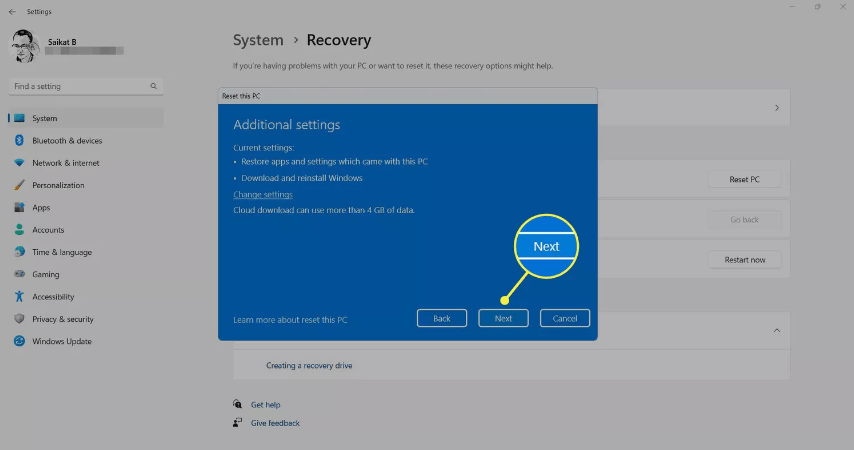Image resolution: width=854 pixels, height=450 pixels.
Task: Collapse the help section chevron
Action: click(x=777, y=331)
